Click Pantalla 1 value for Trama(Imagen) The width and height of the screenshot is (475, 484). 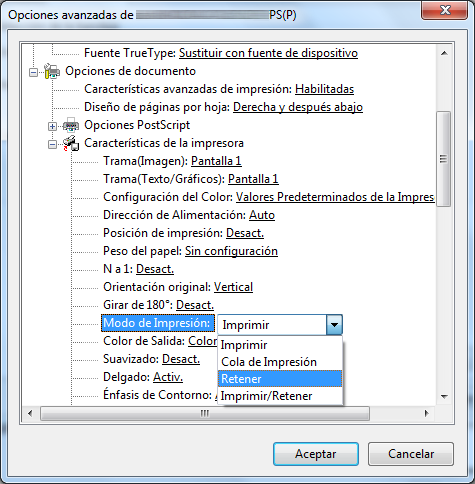click(216, 161)
